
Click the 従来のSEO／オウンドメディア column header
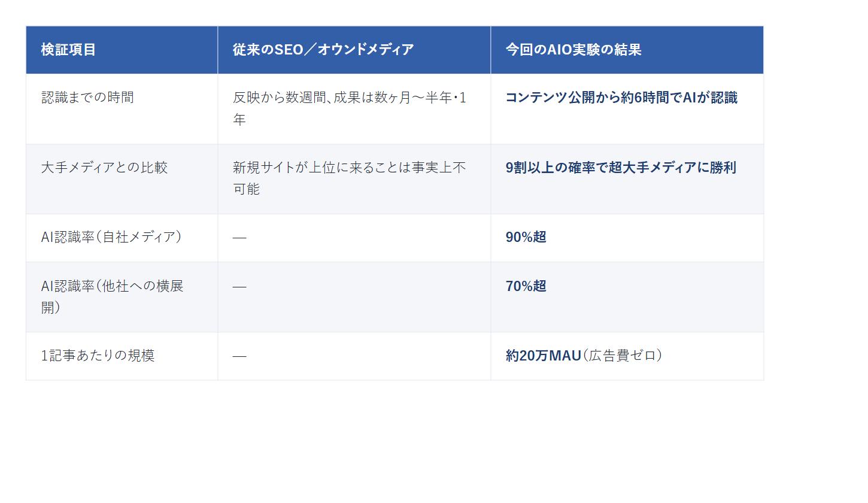point(354,50)
